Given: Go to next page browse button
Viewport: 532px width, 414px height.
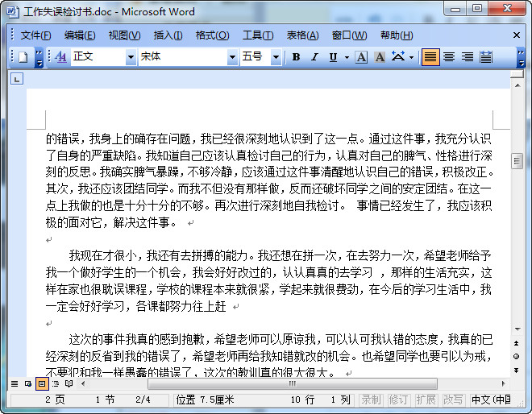Looking at the screenshot, I should pos(517,371).
